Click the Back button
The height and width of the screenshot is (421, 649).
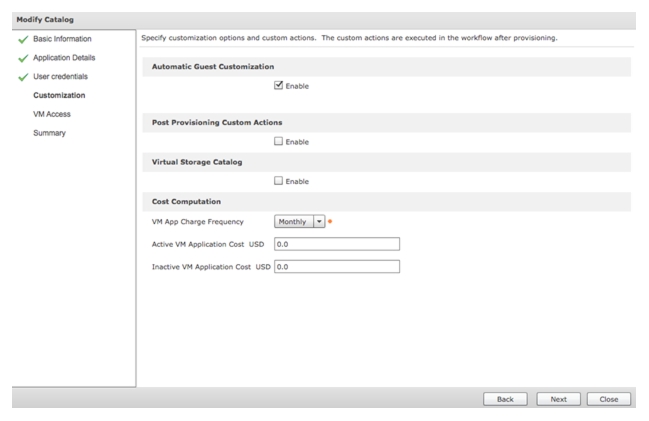pos(505,399)
